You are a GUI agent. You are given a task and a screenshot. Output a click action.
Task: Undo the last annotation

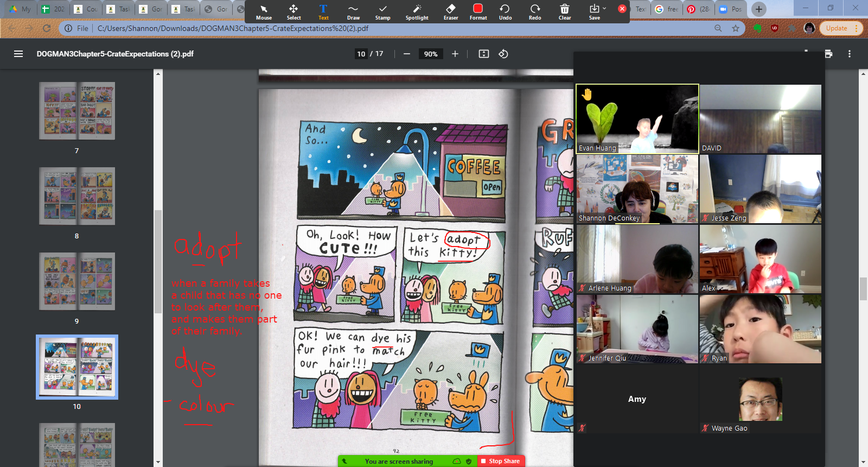(x=505, y=12)
